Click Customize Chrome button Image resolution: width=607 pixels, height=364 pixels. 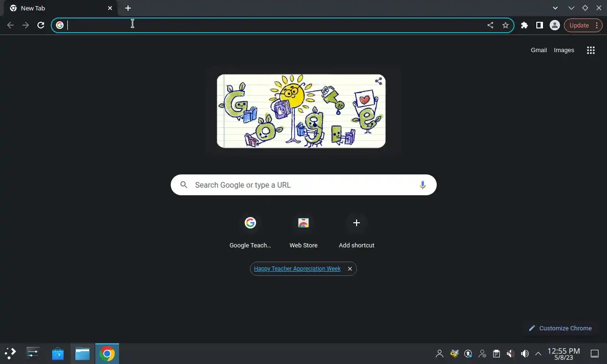pyautogui.click(x=560, y=328)
